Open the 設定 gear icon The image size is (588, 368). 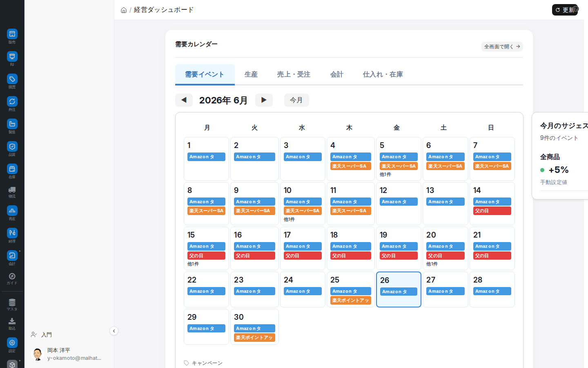tap(12, 343)
